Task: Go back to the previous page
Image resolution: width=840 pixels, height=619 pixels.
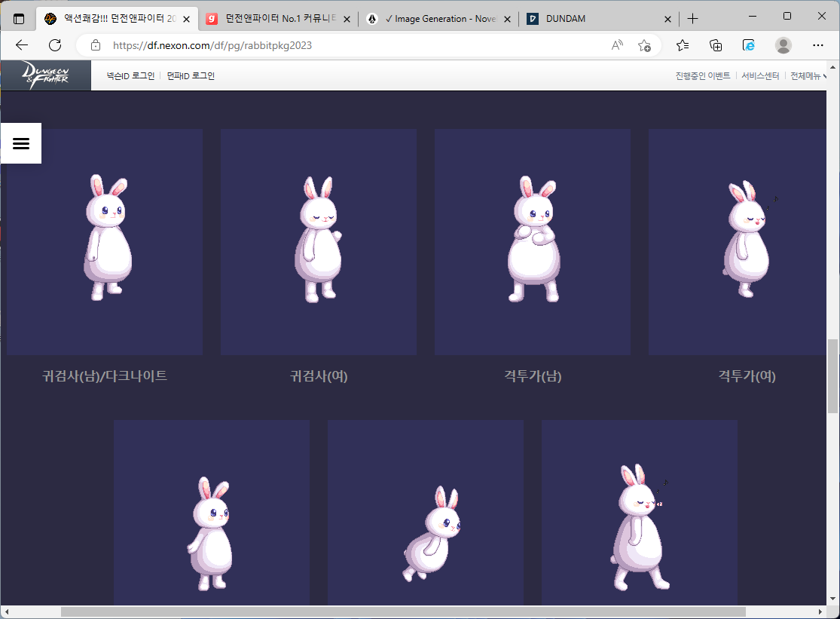Action: [x=22, y=45]
